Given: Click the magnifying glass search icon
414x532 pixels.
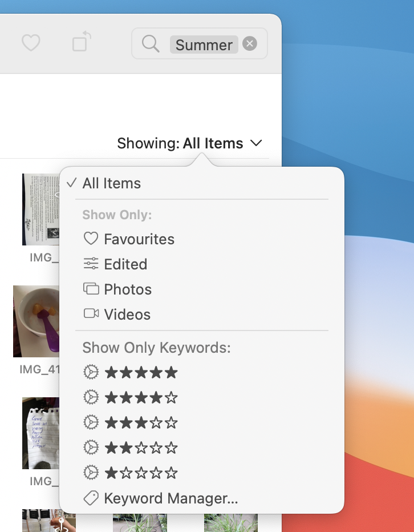Looking at the screenshot, I should [151, 44].
